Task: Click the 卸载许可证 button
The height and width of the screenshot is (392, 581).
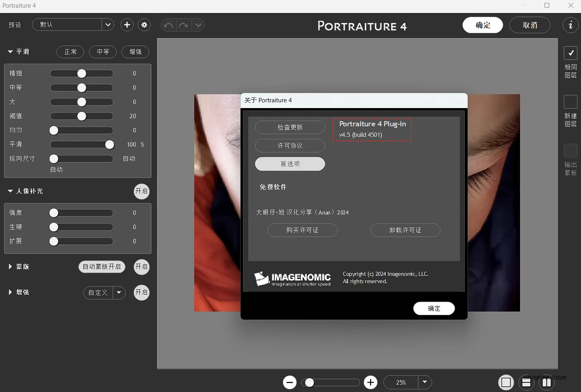Action: click(x=405, y=230)
